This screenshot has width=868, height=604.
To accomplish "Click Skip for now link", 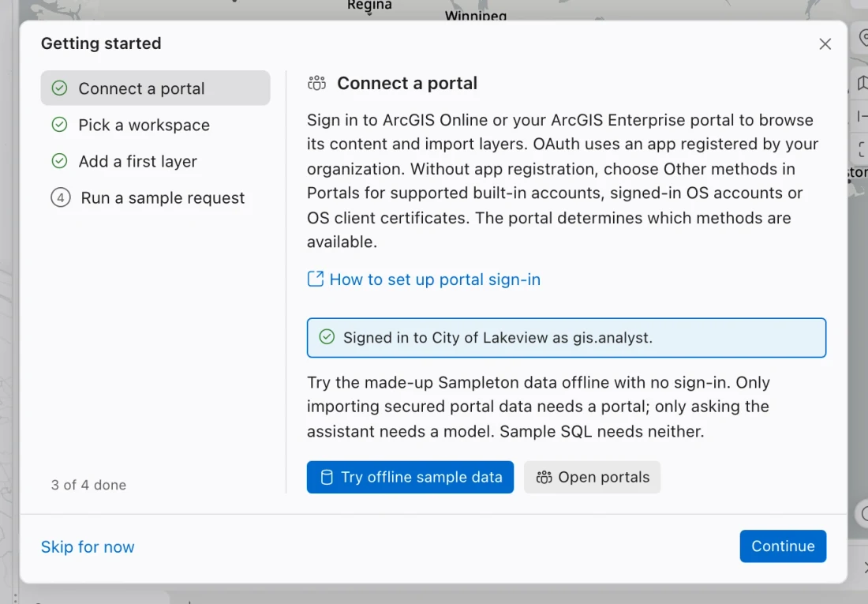I will pos(88,547).
